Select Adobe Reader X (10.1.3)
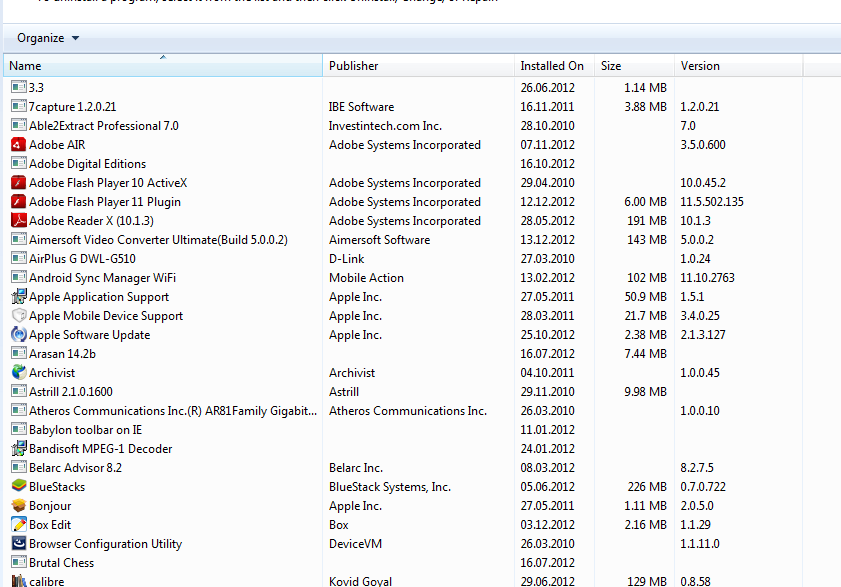This screenshot has height=587, width=841. point(91,221)
